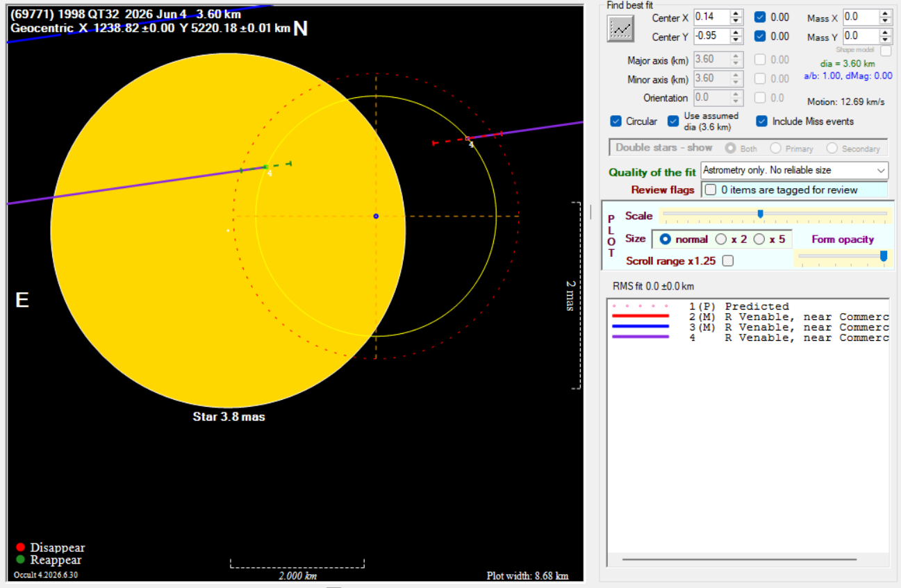Click the a/b: 1.00, dMag: 0.00 readout
901x588 pixels.
pyautogui.click(x=848, y=76)
